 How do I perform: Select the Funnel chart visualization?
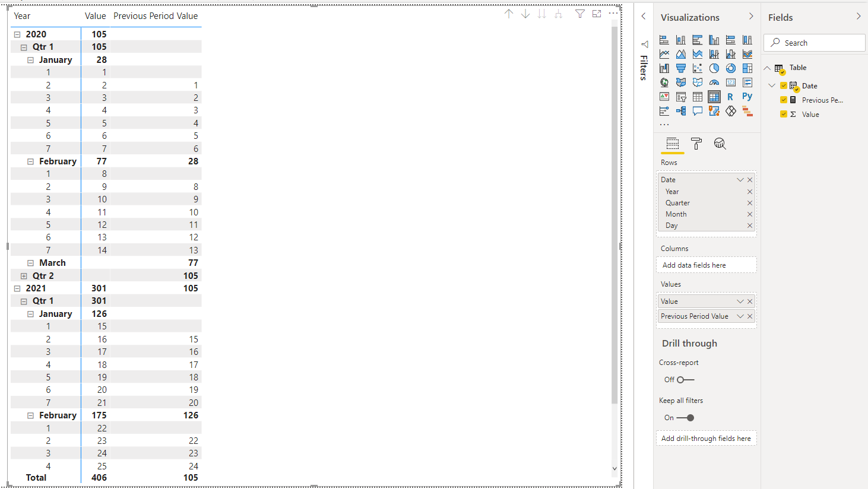point(681,68)
